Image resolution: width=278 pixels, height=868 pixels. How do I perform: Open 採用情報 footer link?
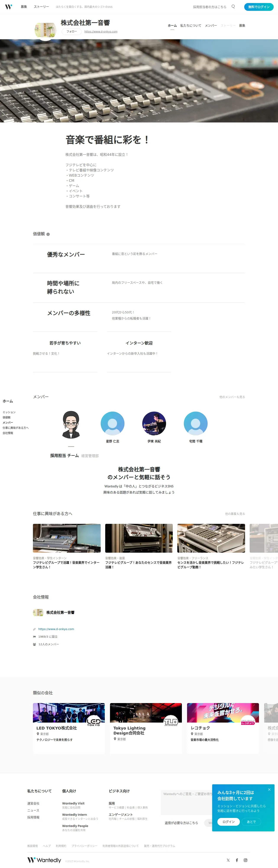[33, 818]
